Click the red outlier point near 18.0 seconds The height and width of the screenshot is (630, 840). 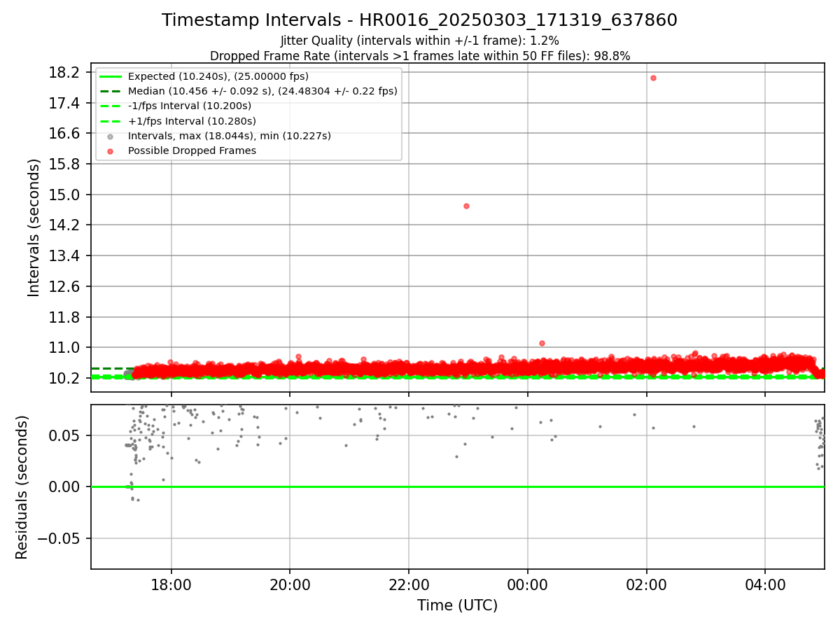tap(653, 78)
